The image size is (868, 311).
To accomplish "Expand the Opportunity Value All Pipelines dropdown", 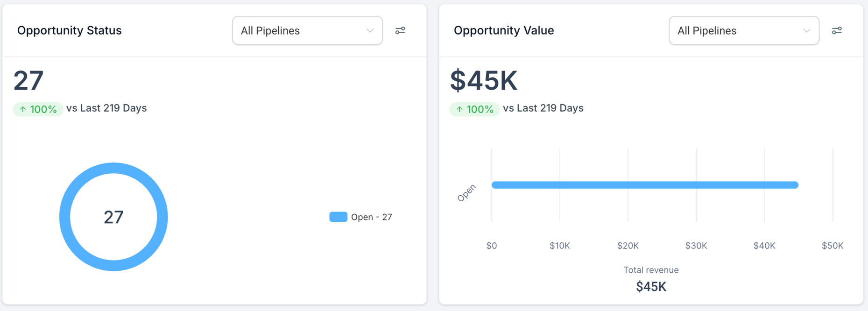I will [x=743, y=30].
